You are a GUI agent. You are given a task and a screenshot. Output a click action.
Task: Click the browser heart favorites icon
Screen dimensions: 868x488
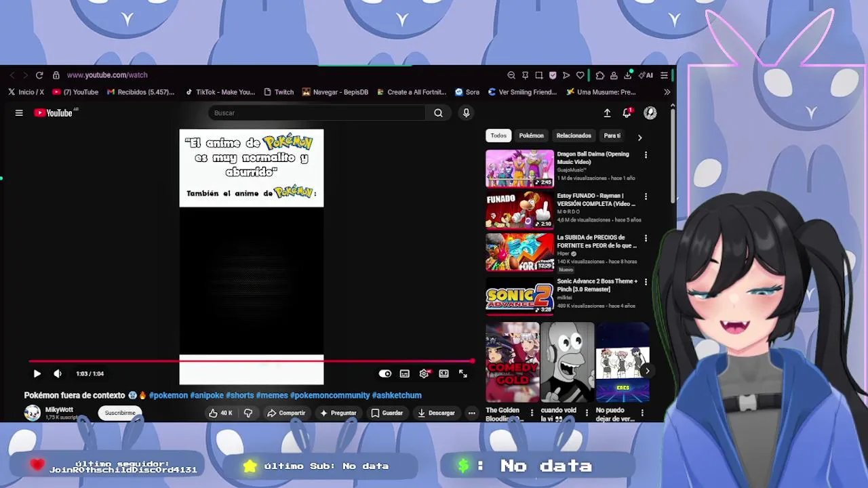(x=580, y=75)
